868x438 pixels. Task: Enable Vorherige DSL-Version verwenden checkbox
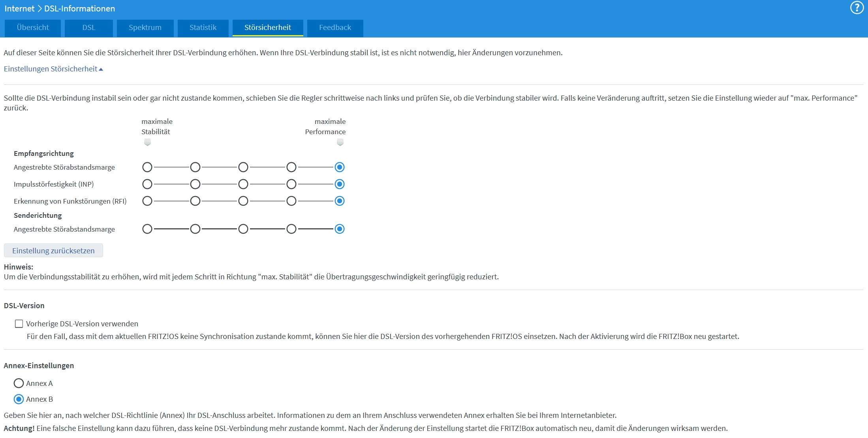(19, 324)
